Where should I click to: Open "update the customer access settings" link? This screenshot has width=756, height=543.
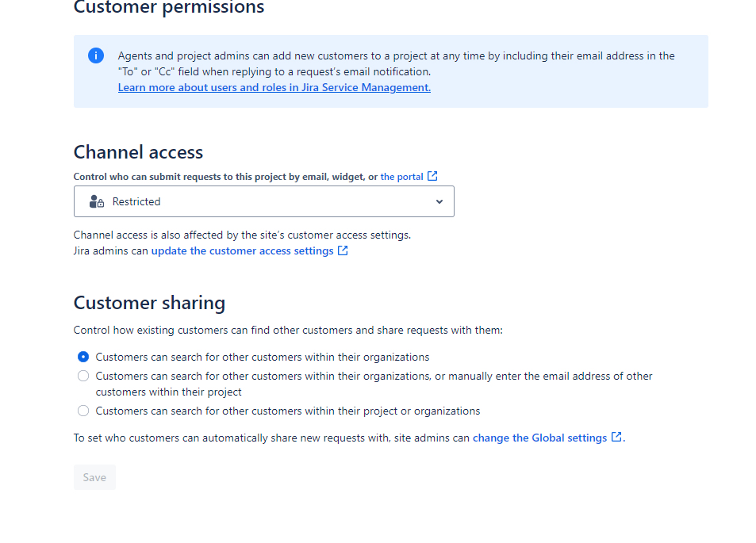click(x=242, y=250)
